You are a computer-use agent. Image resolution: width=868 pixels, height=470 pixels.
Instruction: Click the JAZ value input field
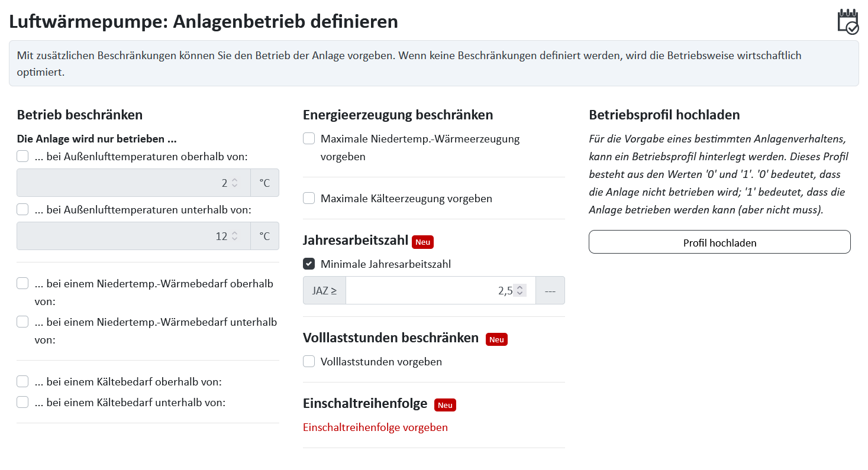pyautogui.click(x=440, y=290)
